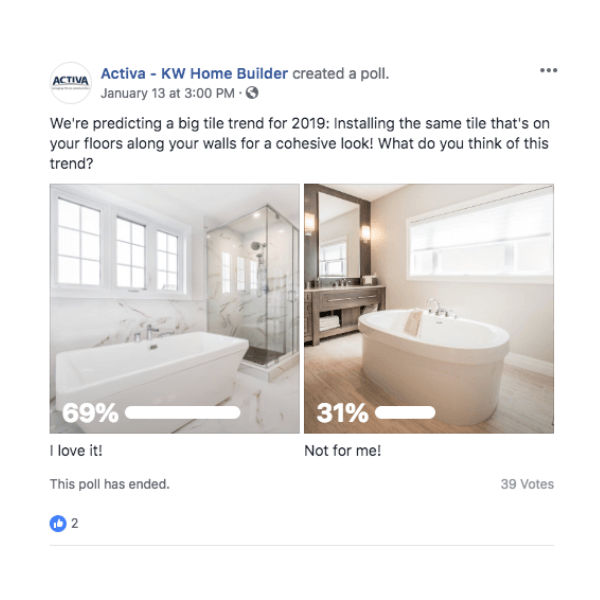The width and height of the screenshot is (600, 600).
Task: Click the "created a poll." header text
Action: [x=341, y=73]
